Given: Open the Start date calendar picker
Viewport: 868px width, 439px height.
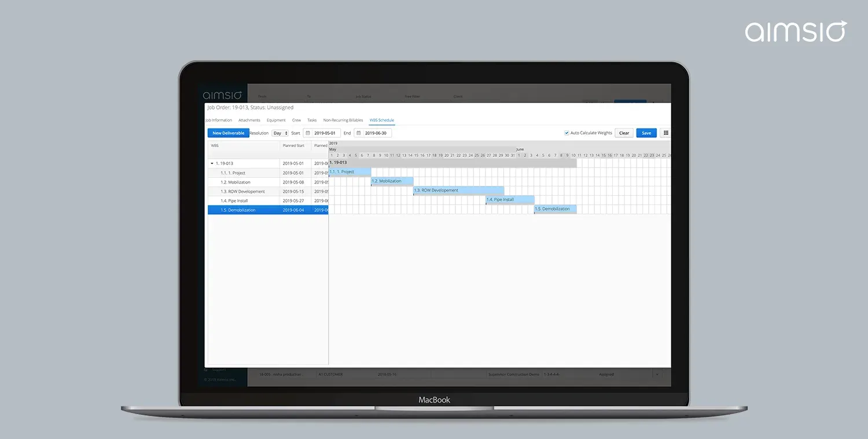Looking at the screenshot, I should tap(308, 133).
